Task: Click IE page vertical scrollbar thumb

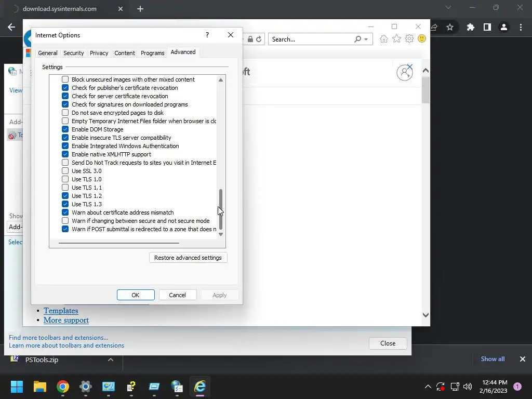Action: [425, 89]
